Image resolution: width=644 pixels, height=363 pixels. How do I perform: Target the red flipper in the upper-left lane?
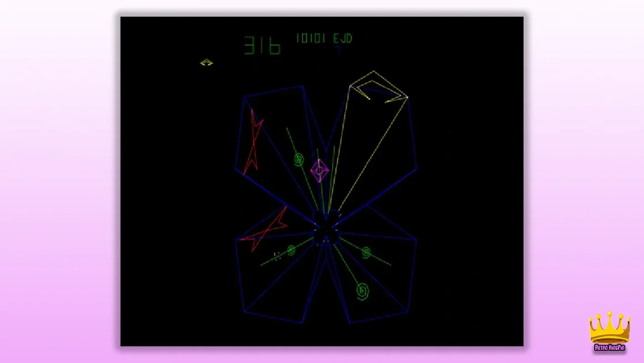click(x=253, y=141)
